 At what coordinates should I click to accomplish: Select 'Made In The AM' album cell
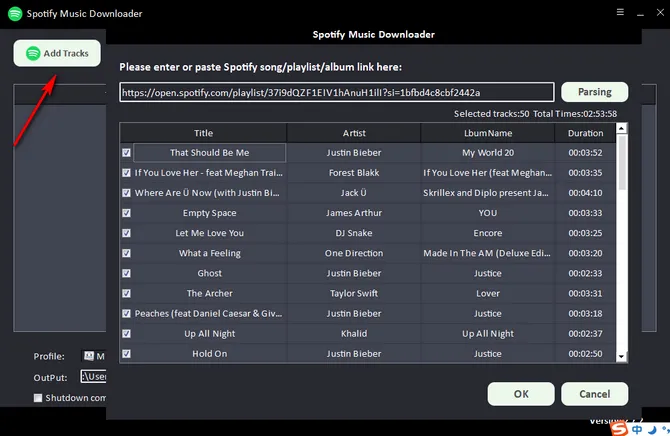coord(488,253)
